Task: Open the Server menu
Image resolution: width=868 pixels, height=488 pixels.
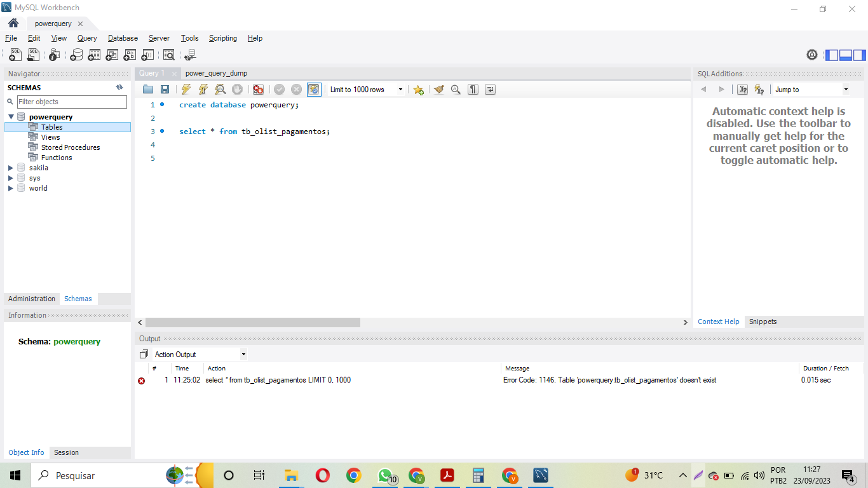Action: [159, 38]
